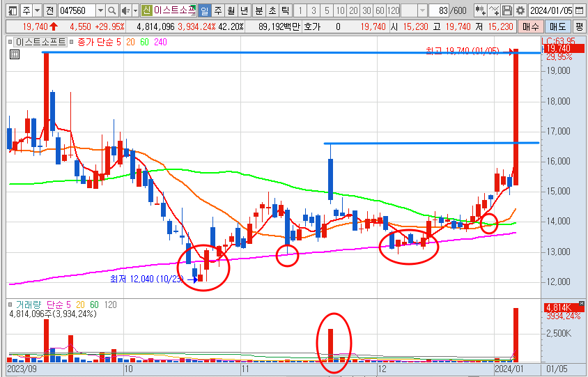
Task: Click the '종가 단순 5' moving average label
Action: pos(99,42)
